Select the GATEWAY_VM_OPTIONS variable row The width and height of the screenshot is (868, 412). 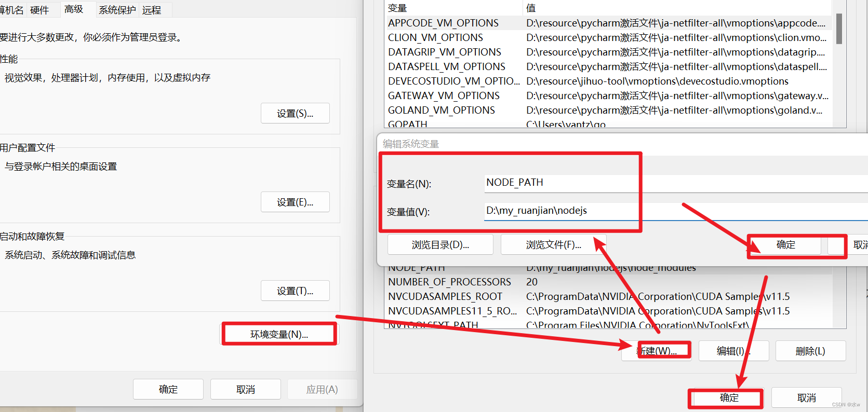coord(608,95)
